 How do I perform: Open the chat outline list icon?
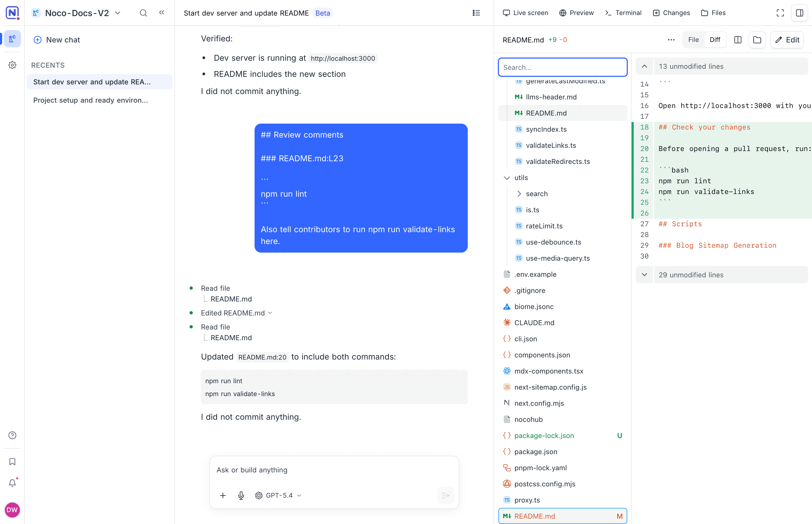(476, 13)
